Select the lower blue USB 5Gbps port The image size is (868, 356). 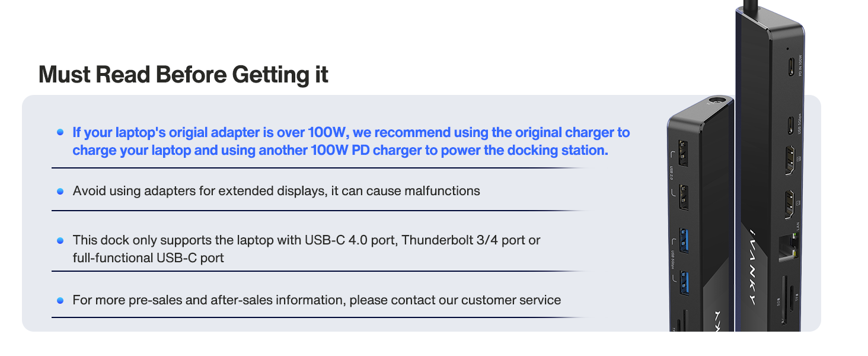pyautogui.click(x=684, y=282)
